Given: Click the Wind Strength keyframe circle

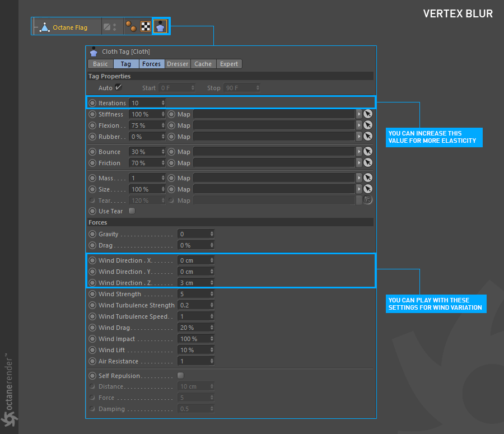Looking at the screenshot, I should click(x=92, y=294).
